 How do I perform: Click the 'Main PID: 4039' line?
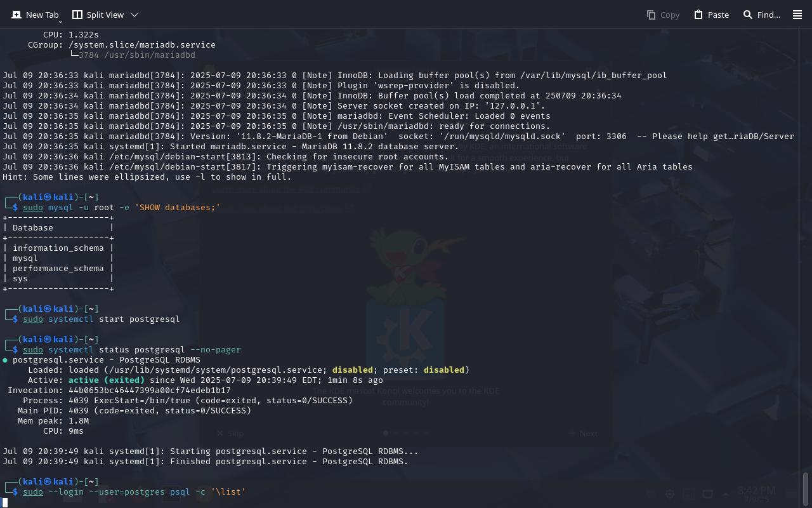(x=134, y=411)
